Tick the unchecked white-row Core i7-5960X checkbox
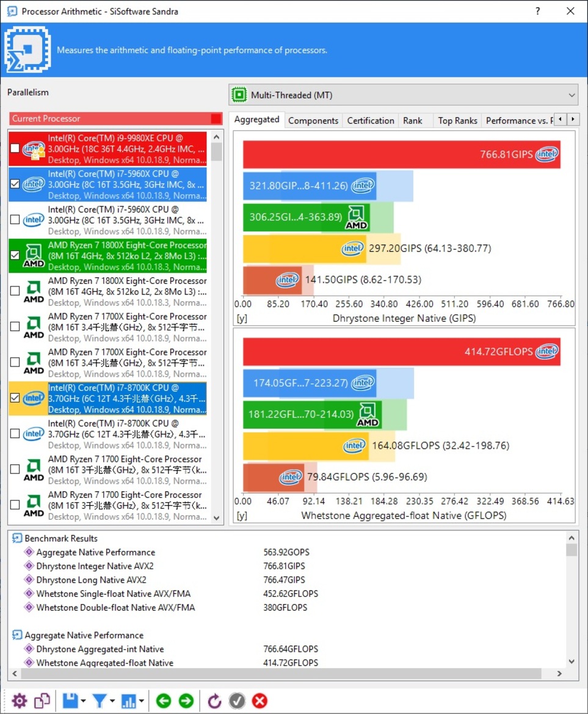Viewport: 588px width, 714px height. point(15,219)
